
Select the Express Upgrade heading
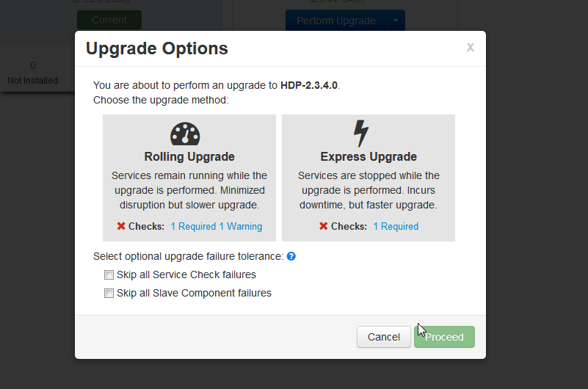tap(369, 156)
